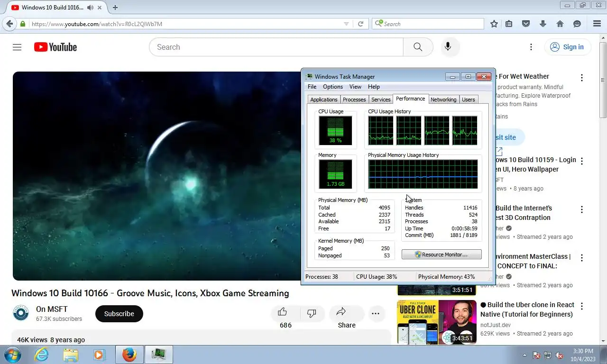This screenshot has height=364, width=607.
Task: Click the Action Center flag tray icon
Action: tap(536, 355)
